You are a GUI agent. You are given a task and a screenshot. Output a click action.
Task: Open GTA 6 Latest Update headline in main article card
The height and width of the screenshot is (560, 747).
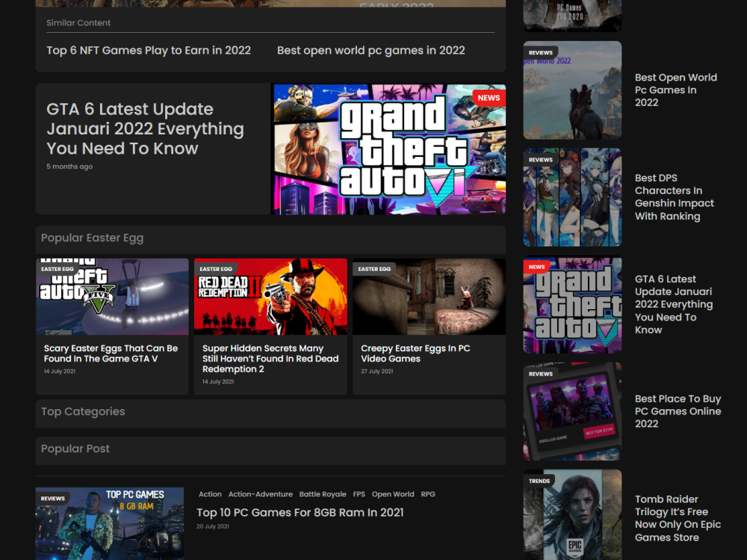(x=146, y=128)
